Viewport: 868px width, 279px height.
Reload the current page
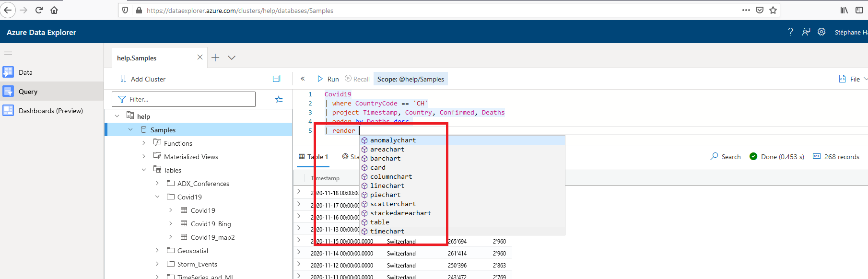(39, 10)
